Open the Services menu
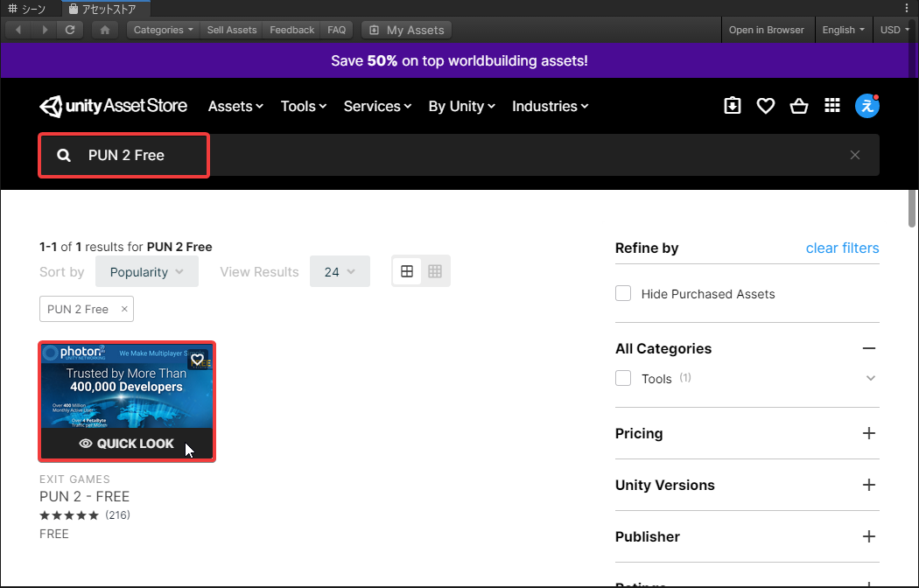 (x=377, y=106)
